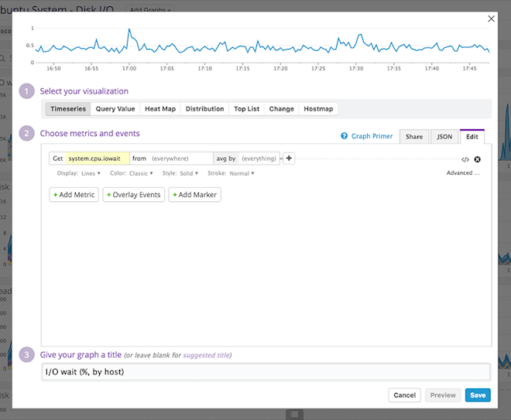Click the graph title input field
Viewport: 511px width, 420px height.
pos(266,372)
